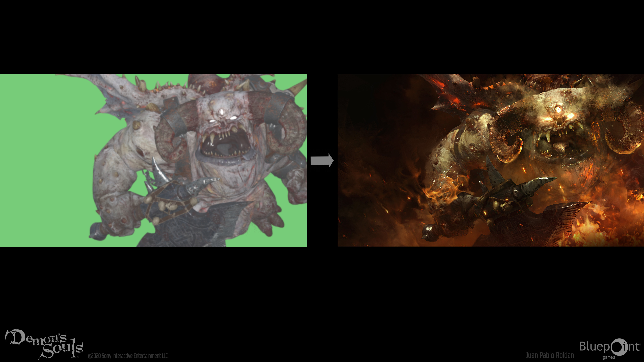Click the green-screen demon render image
This screenshot has width=644, height=362.
coord(153,160)
